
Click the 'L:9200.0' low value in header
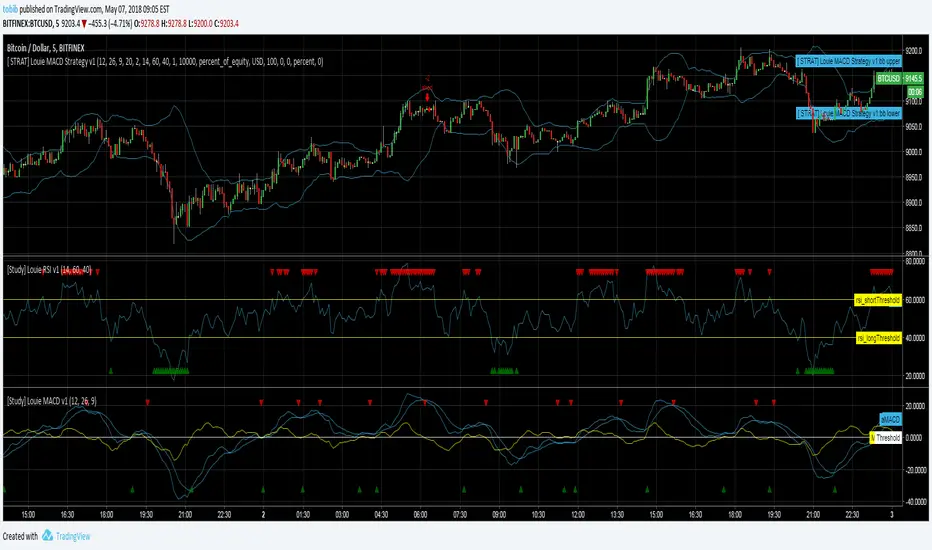[x=200, y=24]
